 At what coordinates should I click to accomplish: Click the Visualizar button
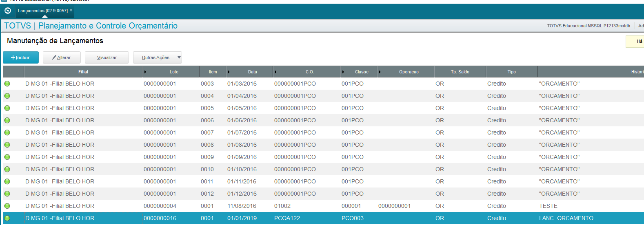[x=107, y=57]
